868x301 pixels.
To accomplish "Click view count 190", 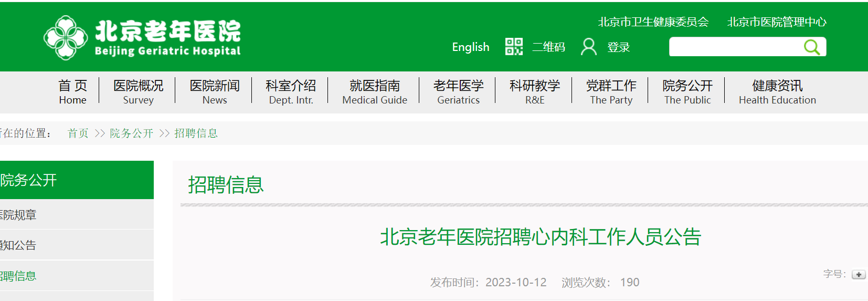I will pyautogui.click(x=630, y=283).
